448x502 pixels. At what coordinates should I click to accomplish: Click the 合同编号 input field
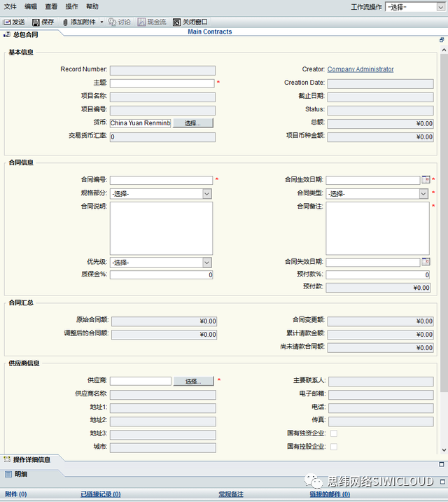pos(161,180)
